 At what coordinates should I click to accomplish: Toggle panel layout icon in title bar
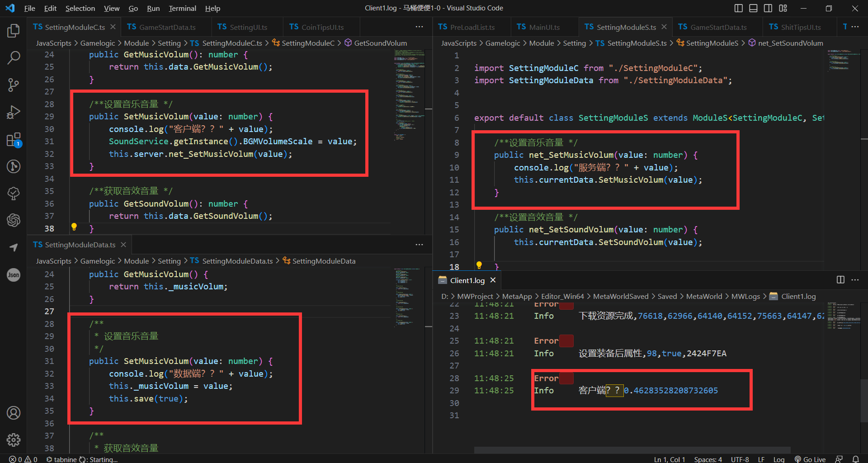click(753, 8)
